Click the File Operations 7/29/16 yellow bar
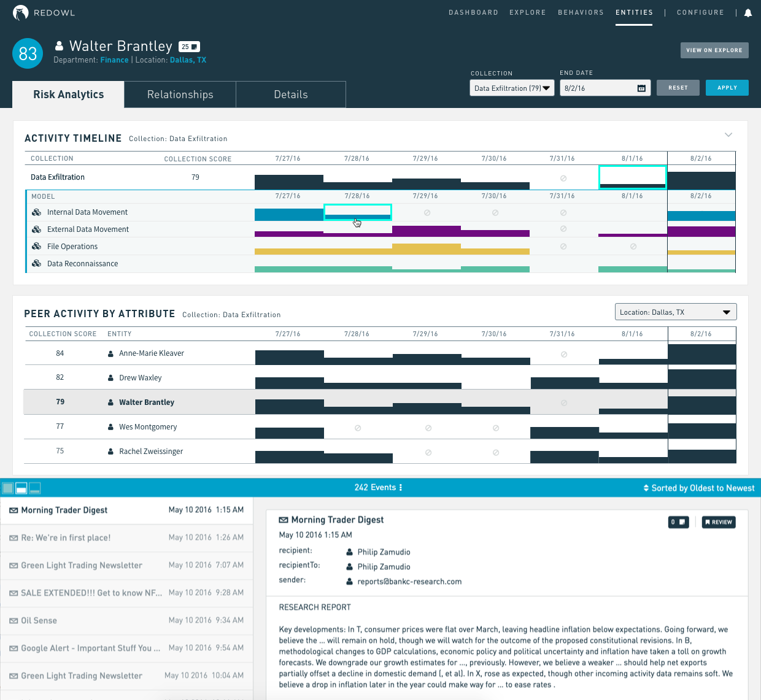Viewport: 761px width, 700px height. coord(427,249)
